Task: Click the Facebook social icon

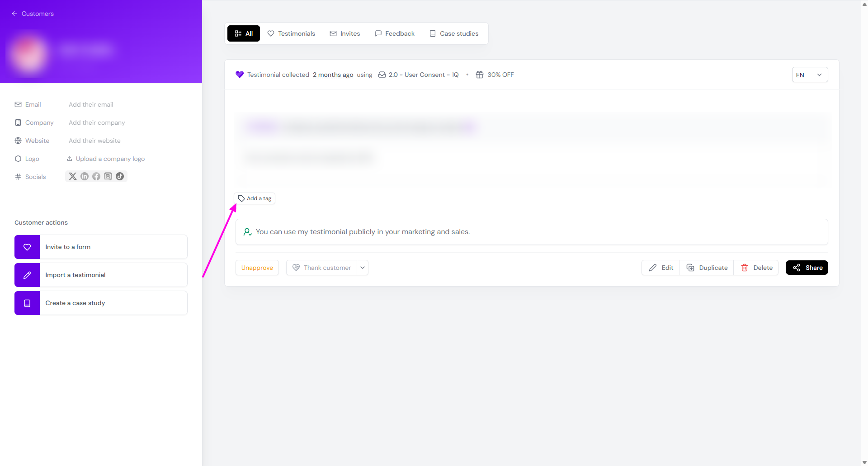Action: coord(96,176)
